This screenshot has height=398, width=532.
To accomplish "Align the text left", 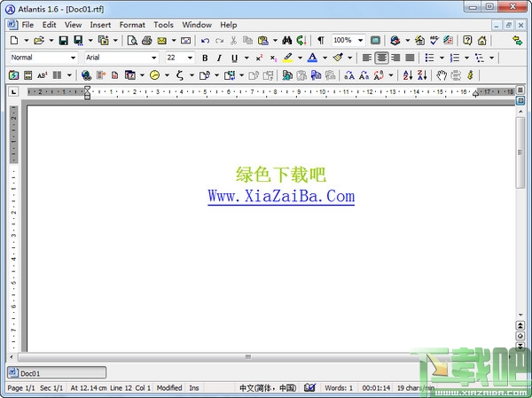I will point(366,58).
